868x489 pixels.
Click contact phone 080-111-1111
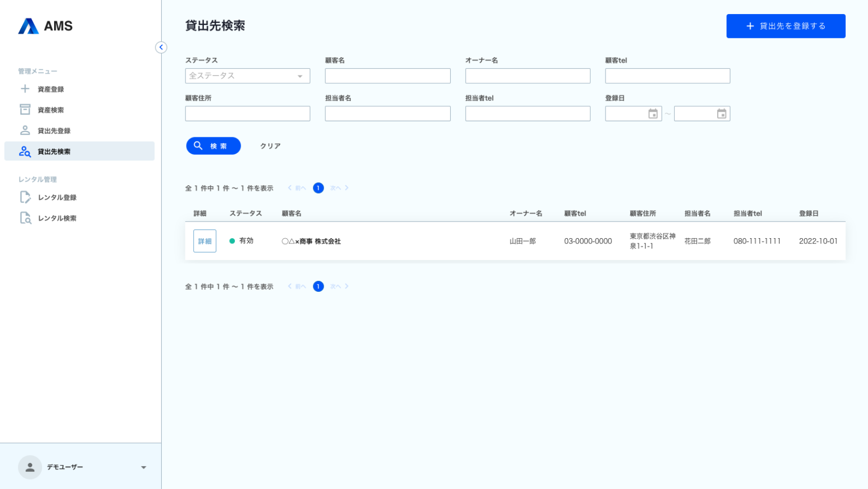click(757, 241)
